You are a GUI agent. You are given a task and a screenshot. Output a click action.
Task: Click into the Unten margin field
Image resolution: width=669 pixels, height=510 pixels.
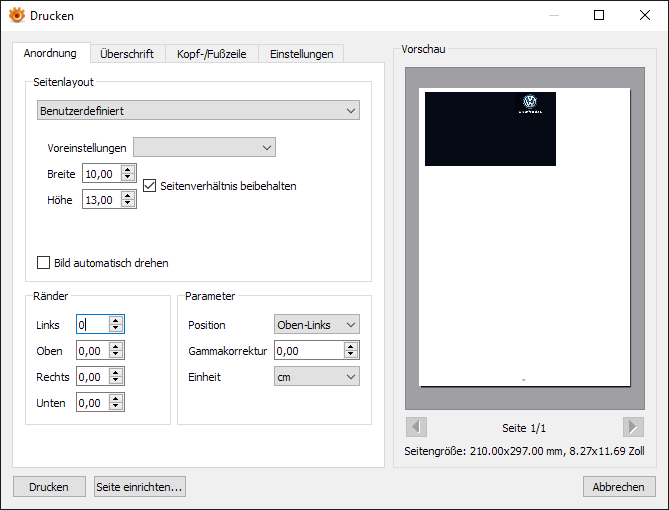click(93, 403)
